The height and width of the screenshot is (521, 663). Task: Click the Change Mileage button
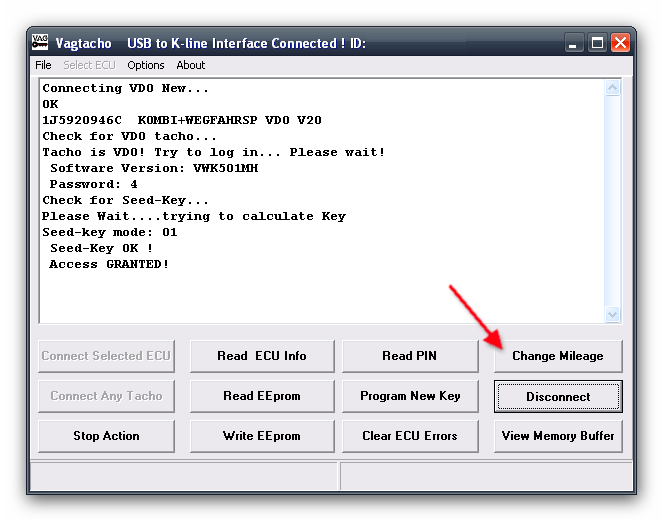557,356
